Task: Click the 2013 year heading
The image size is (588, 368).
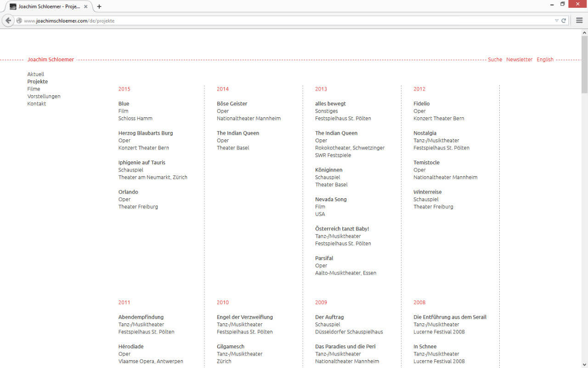Action: point(321,89)
